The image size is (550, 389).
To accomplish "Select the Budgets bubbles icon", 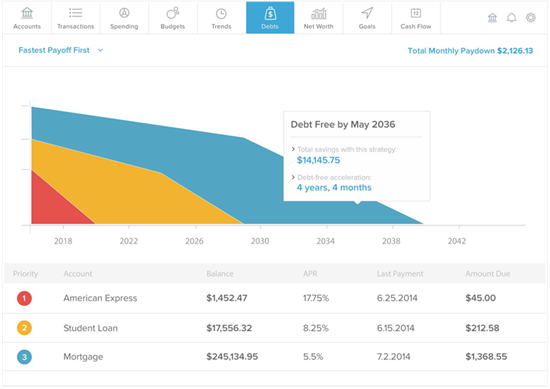I will (x=173, y=13).
